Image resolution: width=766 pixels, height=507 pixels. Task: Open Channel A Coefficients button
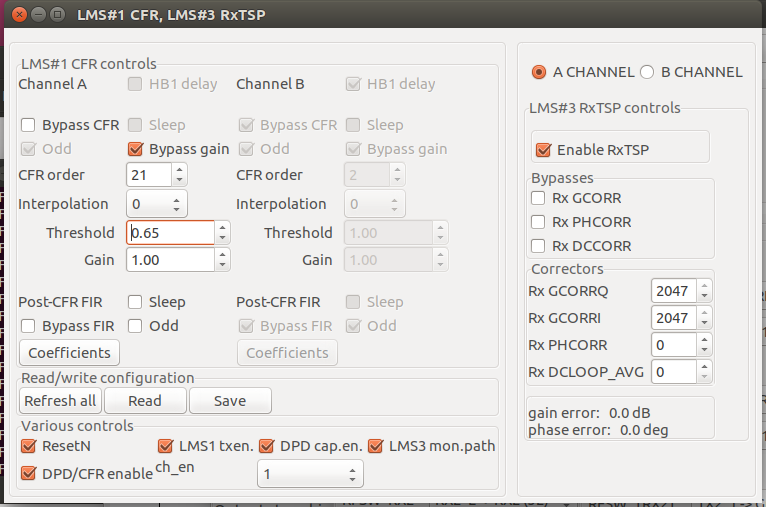[69, 353]
